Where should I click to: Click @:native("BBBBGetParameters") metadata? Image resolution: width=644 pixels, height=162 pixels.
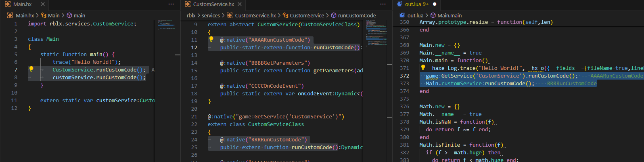click(x=265, y=63)
